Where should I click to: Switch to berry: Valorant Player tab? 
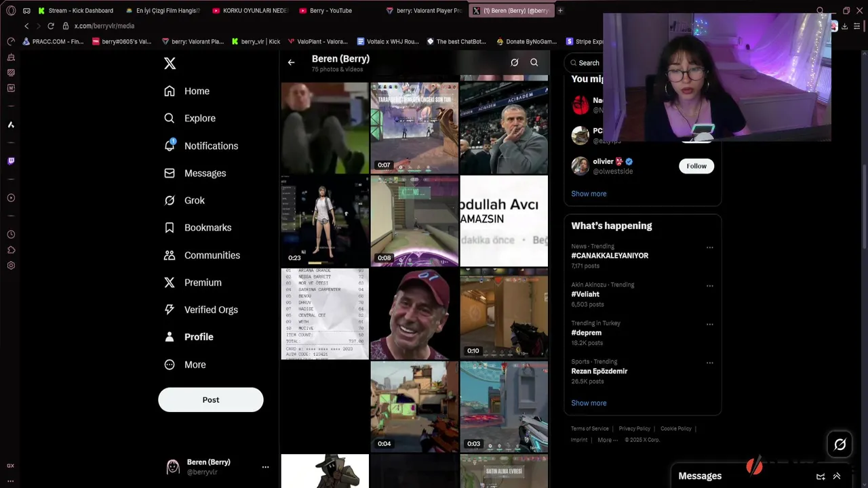(x=424, y=11)
